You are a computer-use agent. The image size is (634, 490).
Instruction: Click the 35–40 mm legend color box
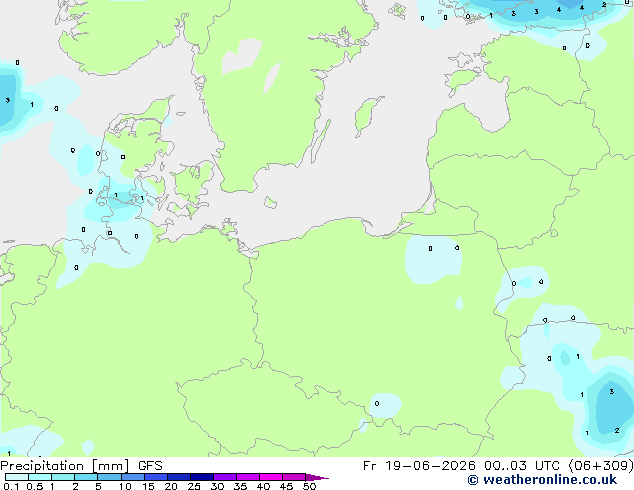(247, 477)
